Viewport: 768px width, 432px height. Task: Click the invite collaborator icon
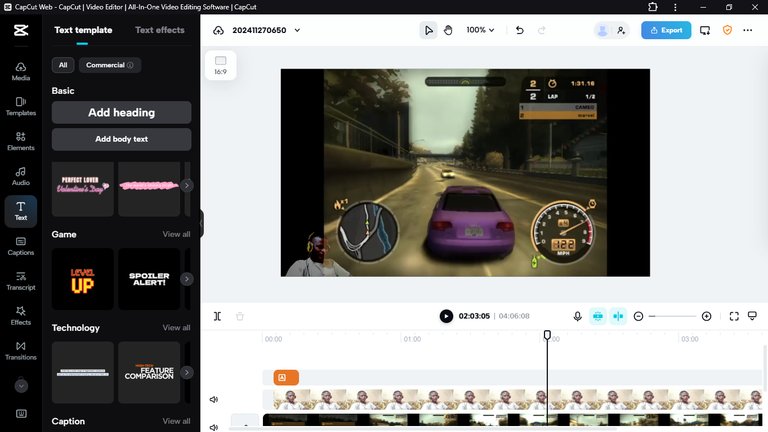[x=621, y=30]
